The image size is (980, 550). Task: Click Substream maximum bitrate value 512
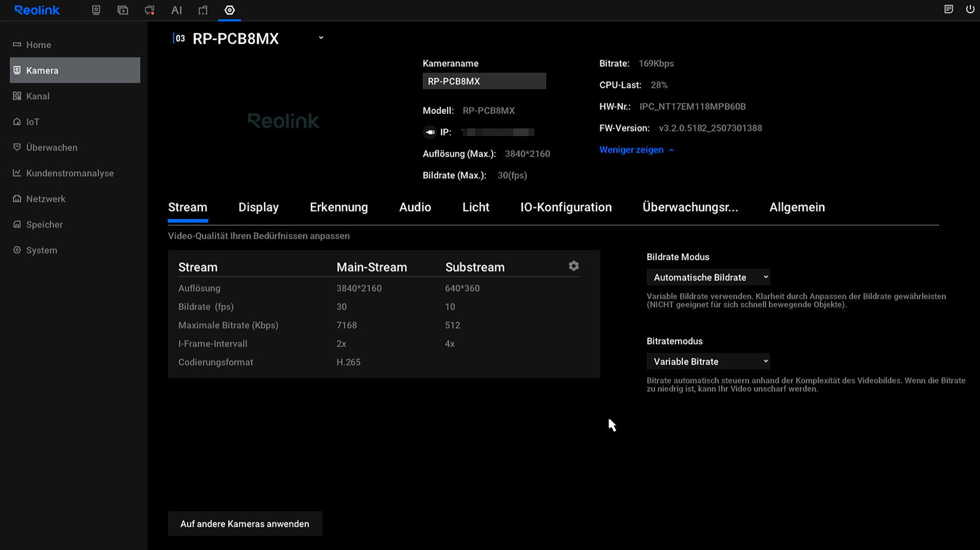[452, 325]
